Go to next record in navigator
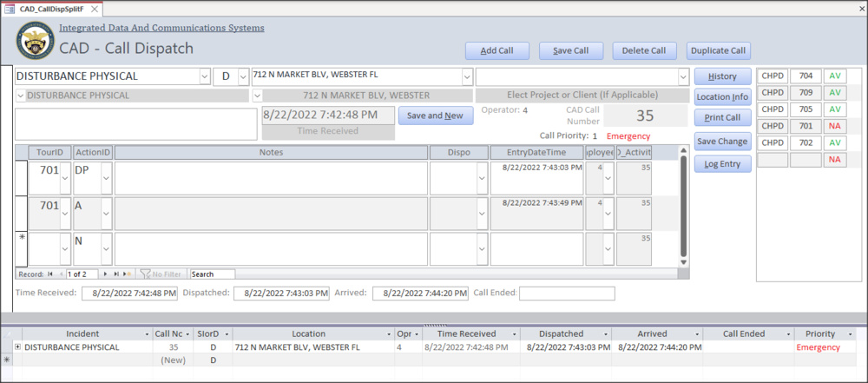 [x=106, y=274]
